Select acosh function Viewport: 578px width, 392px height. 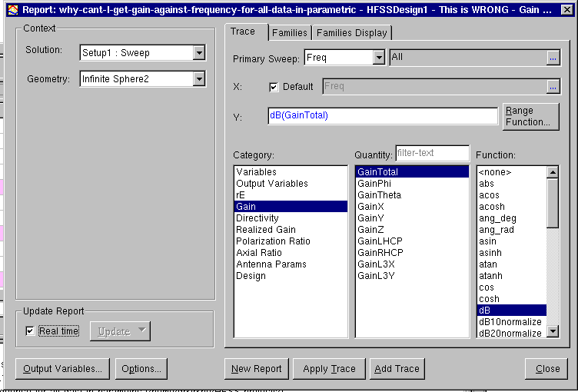click(x=512, y=207)
